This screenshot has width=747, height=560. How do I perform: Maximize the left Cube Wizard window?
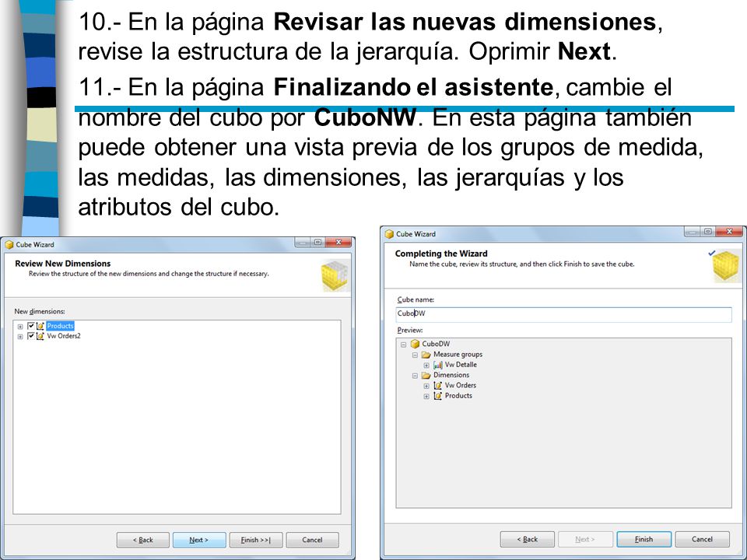coord(317,243)
